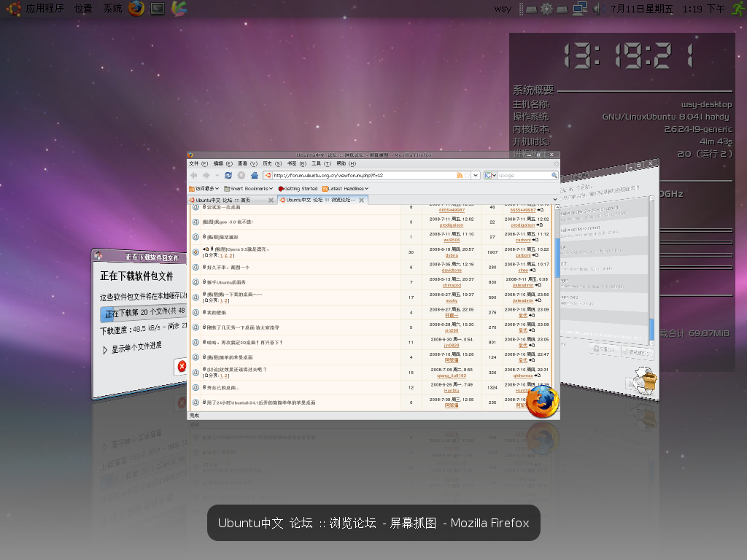Reload the page in Firefox
The image size is (747, 560).
228,175
